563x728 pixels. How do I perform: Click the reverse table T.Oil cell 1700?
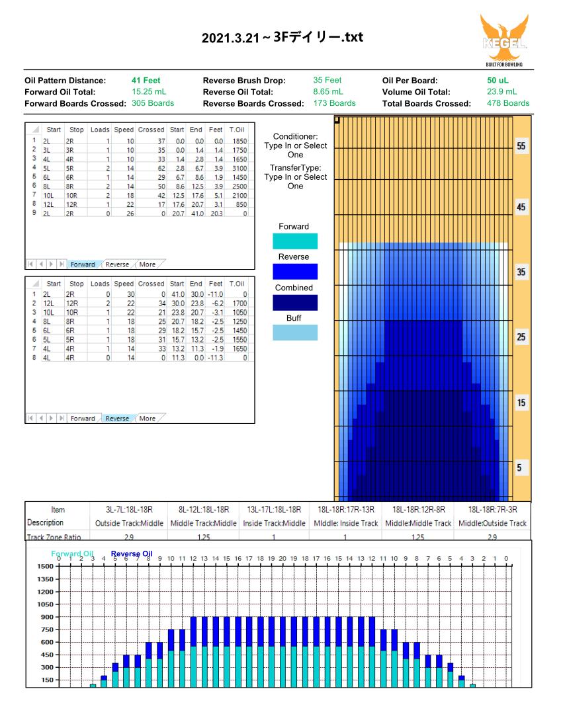[239, 303]
